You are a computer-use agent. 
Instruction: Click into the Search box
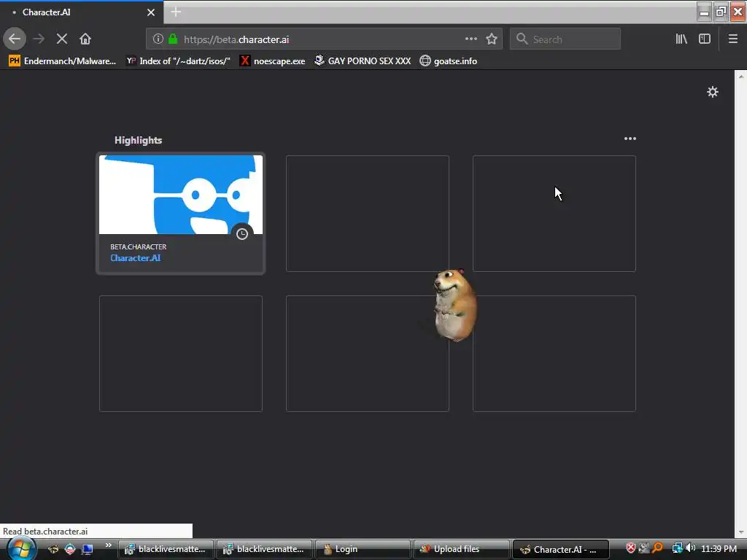(x=565, y=39)
